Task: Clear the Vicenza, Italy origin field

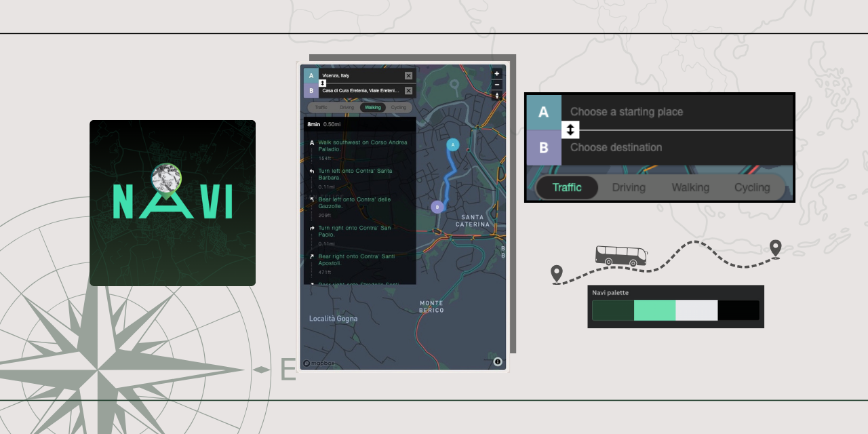Action: pyautogui.click(x=408, y=76)
